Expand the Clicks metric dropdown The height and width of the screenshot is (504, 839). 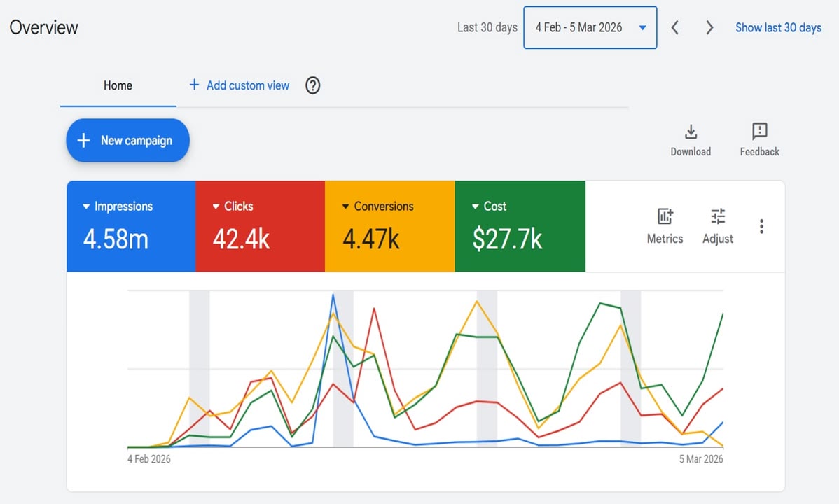coord(216,206)
